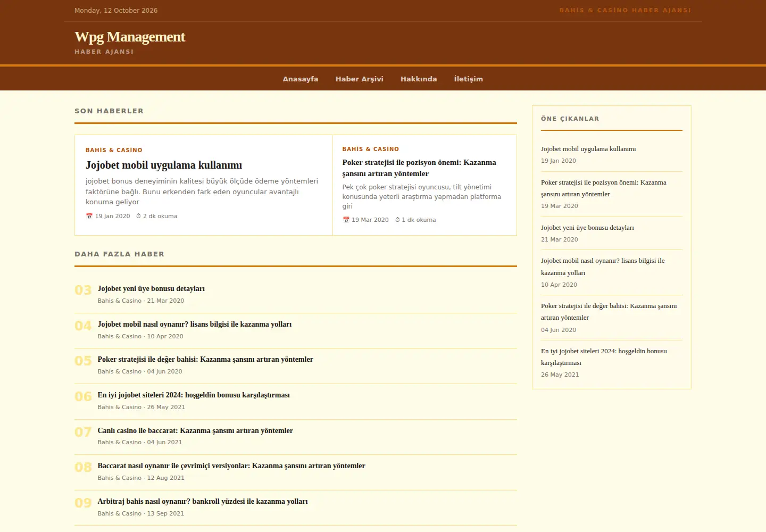
Task: Open the Hakkında menu link
Action: (419, 79)
